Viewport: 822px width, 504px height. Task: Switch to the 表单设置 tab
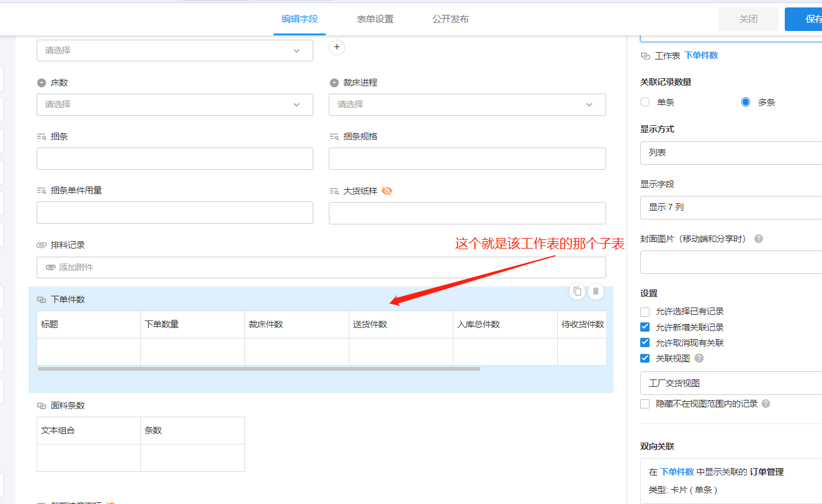[375, 19]
